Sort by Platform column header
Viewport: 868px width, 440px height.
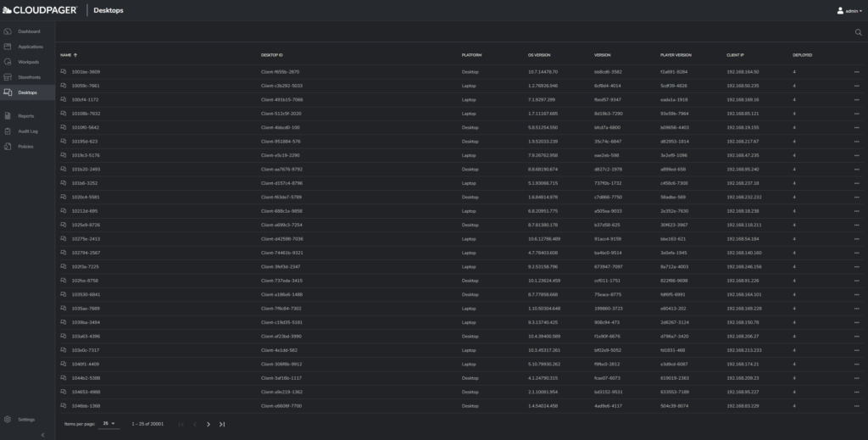pyautogui.click(x=471, y=55)
